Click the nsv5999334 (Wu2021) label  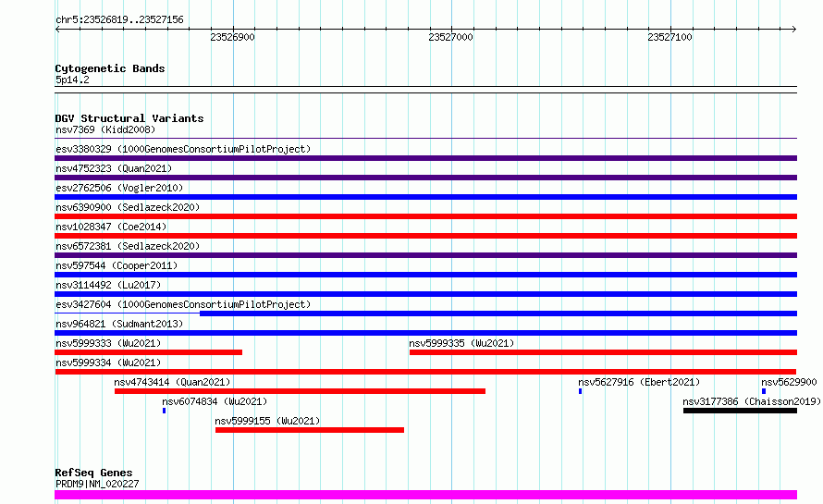pos(108,363)
